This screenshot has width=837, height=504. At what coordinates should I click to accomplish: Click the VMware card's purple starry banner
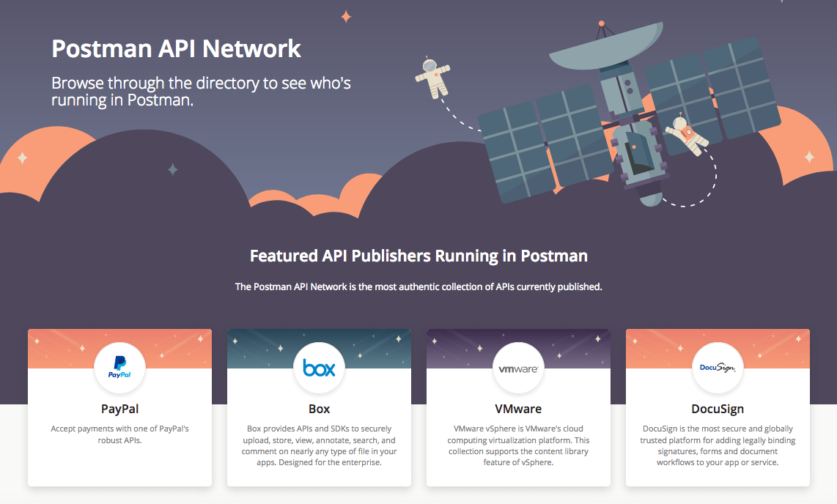pos(518,348)
